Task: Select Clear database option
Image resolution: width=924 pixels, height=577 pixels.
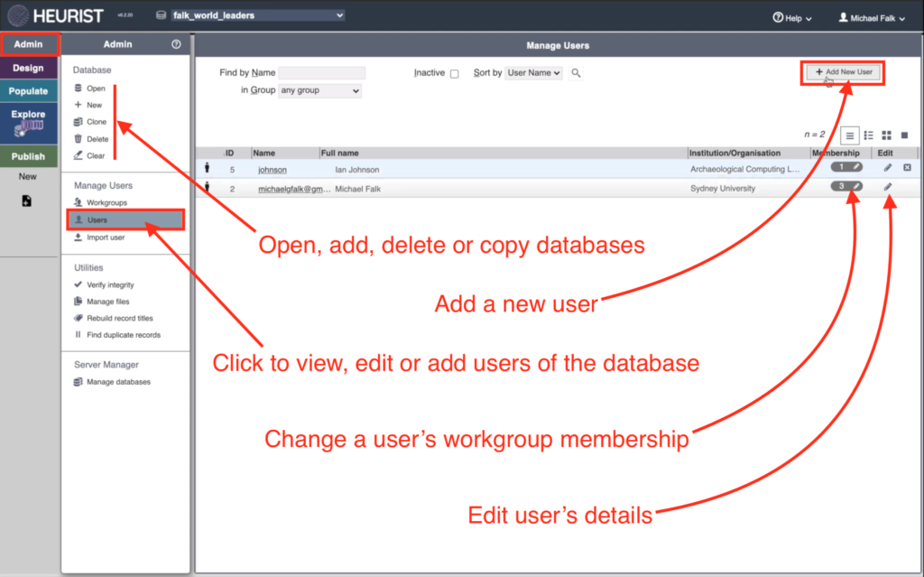Action: 89,155
